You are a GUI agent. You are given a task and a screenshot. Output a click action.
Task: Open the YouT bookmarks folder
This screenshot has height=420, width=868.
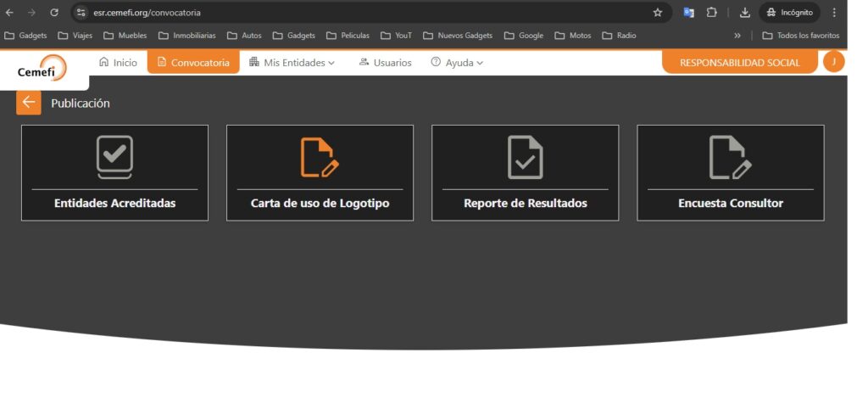(x=397, y=36)
